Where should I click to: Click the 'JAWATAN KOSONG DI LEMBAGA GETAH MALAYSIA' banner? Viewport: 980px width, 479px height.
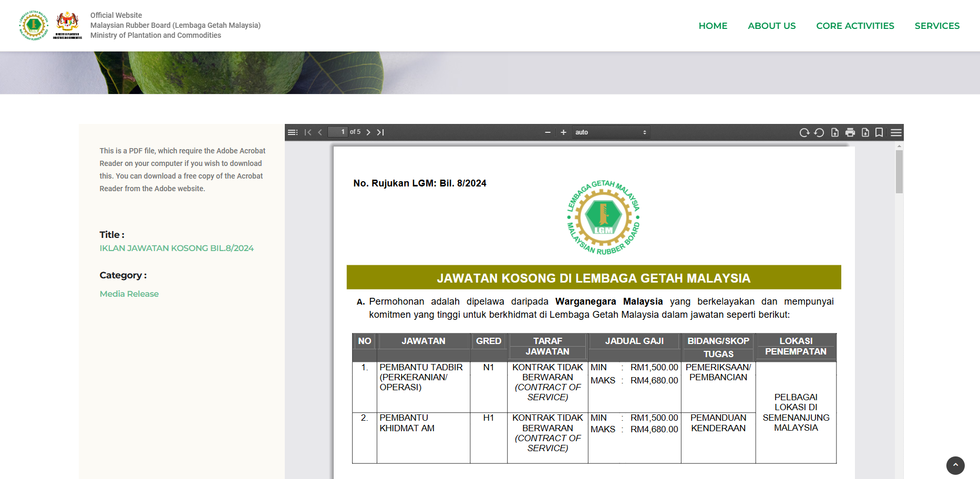point(594,278)
